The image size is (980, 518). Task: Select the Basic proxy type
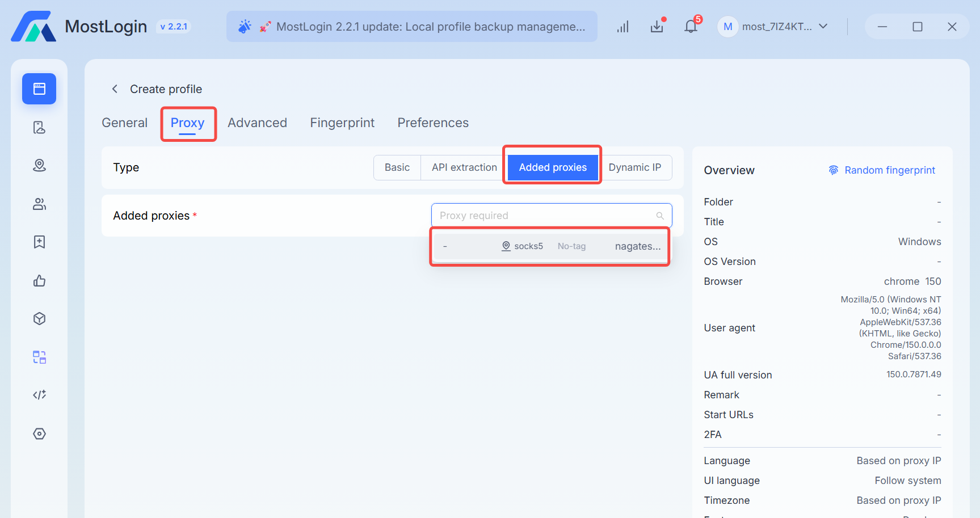pos(397,167)
